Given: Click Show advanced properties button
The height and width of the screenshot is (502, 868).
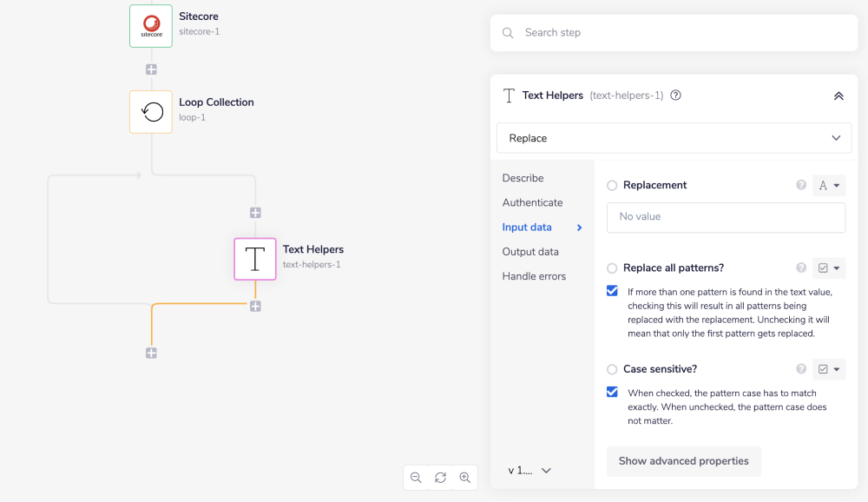Looking at the screenshot, I should coord(683,461).
